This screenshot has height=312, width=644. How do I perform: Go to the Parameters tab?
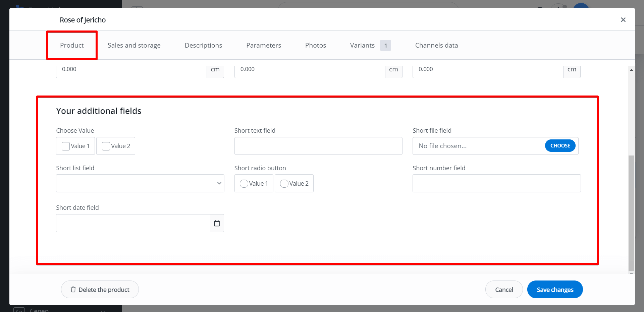point(264,45)
